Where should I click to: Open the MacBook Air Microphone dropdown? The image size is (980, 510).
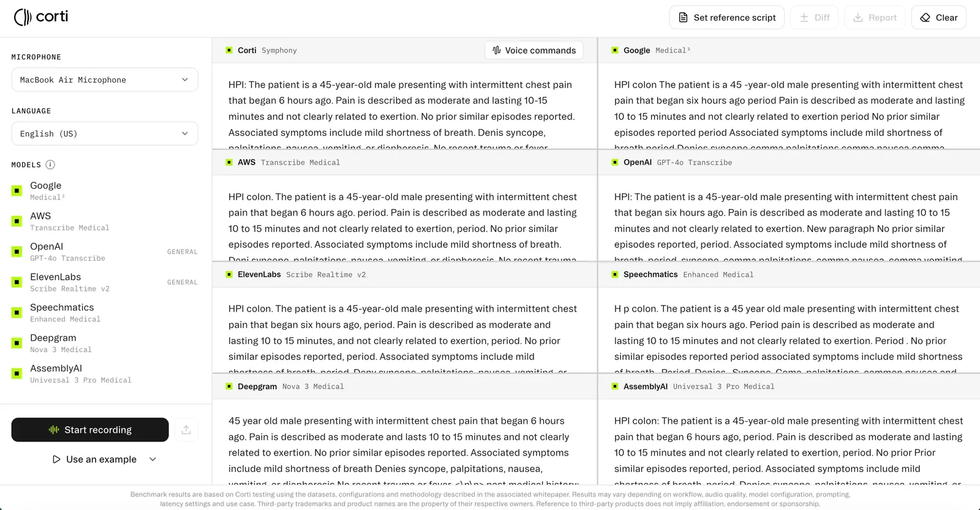point(105,80)
